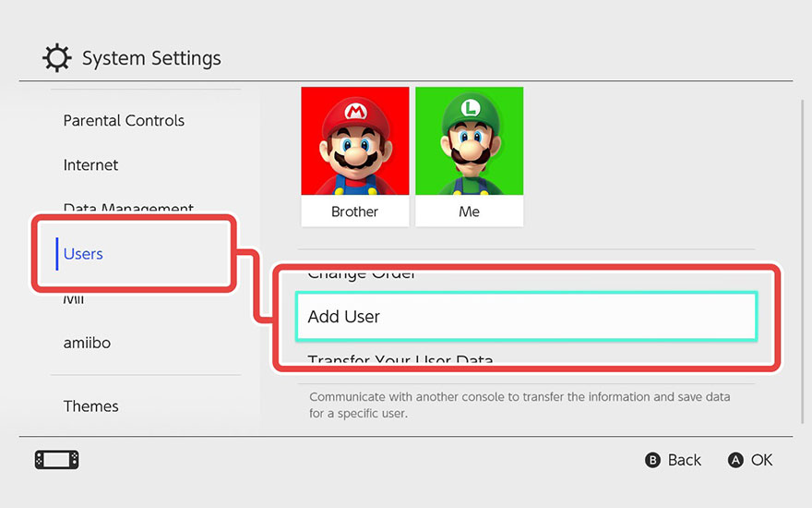The height and width of the screenshot is (508, 812).
Task: Open the Mii settings entry
Action: point(74,298)
